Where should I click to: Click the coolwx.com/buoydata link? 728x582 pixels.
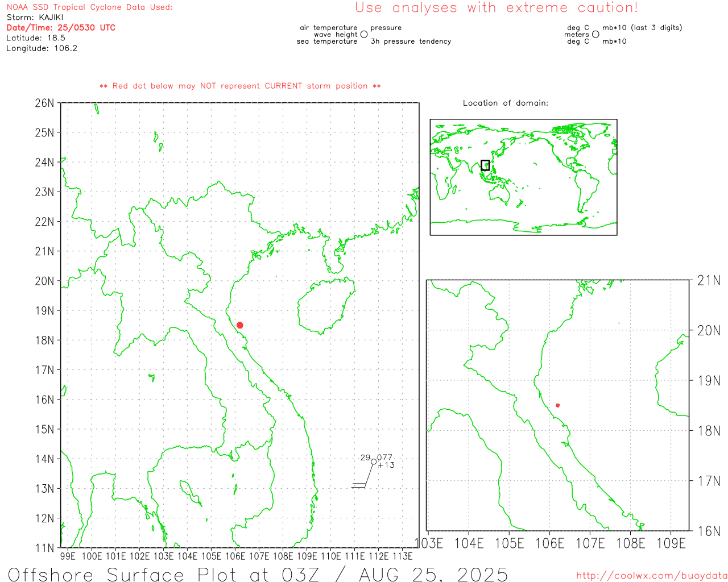(652, 576)
